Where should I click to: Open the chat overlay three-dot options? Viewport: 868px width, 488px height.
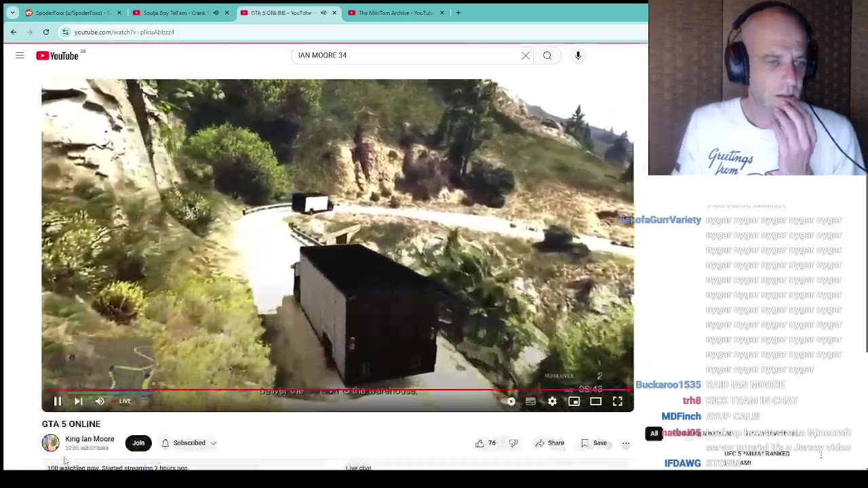pos(821,454)
